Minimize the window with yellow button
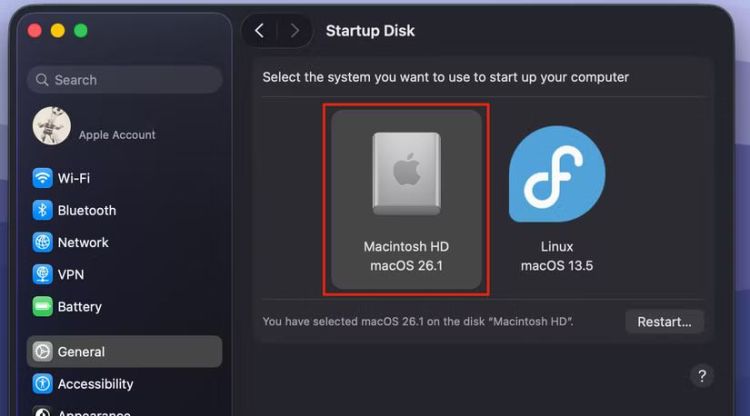 coord(58,31)
